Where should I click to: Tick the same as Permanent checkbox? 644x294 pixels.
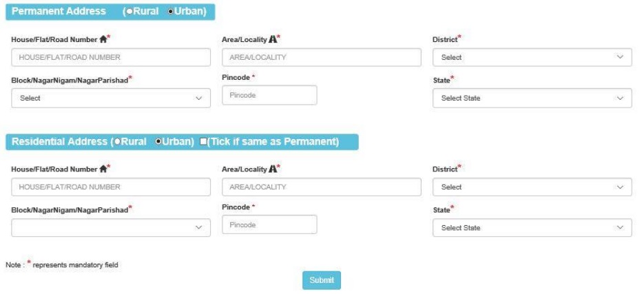[203, 141]
